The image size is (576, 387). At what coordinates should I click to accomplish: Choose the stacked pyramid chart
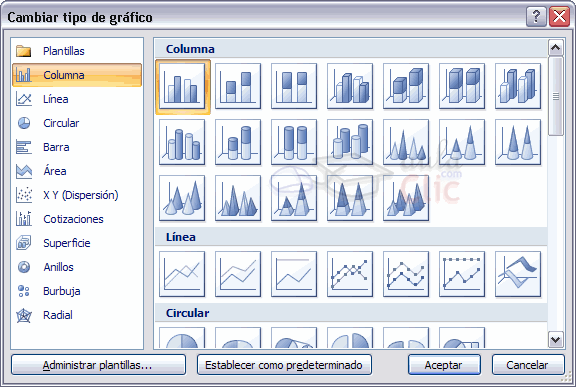pos(294,198)
